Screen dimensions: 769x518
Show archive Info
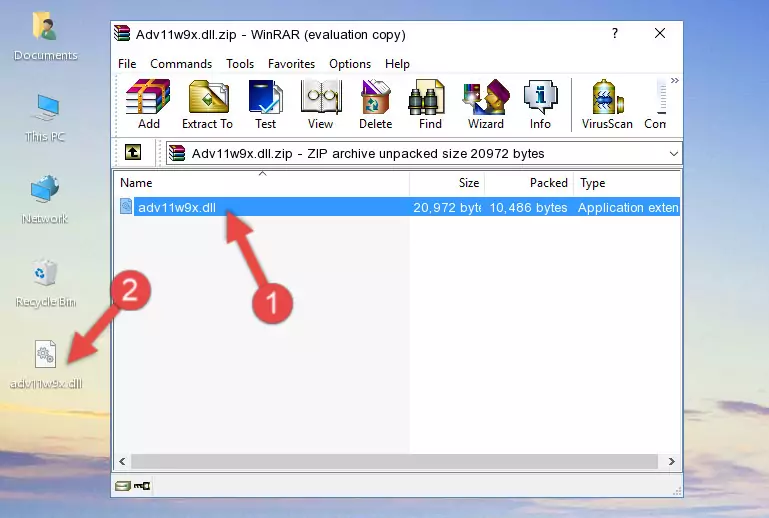point(540,104)
